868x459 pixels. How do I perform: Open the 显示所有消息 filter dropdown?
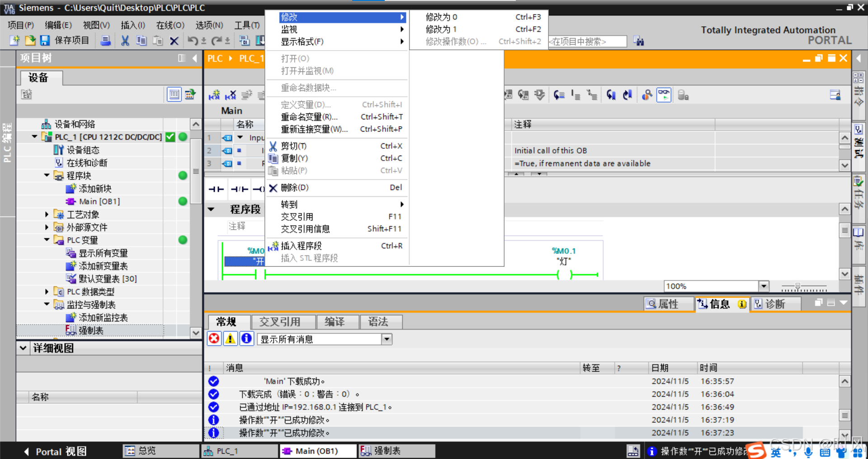[x=387, y=339]
